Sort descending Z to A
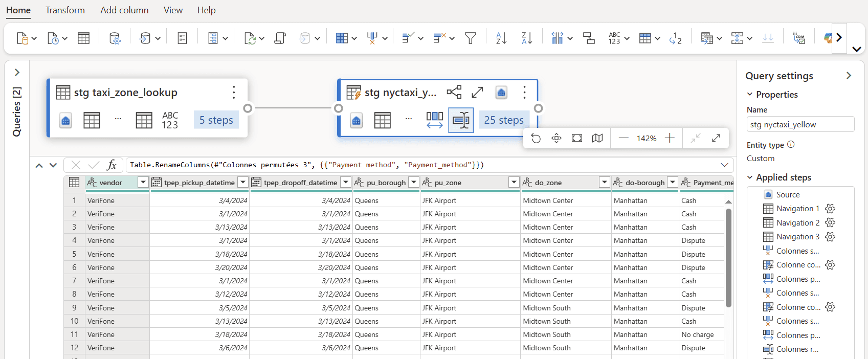 click(x=527, y=38)
